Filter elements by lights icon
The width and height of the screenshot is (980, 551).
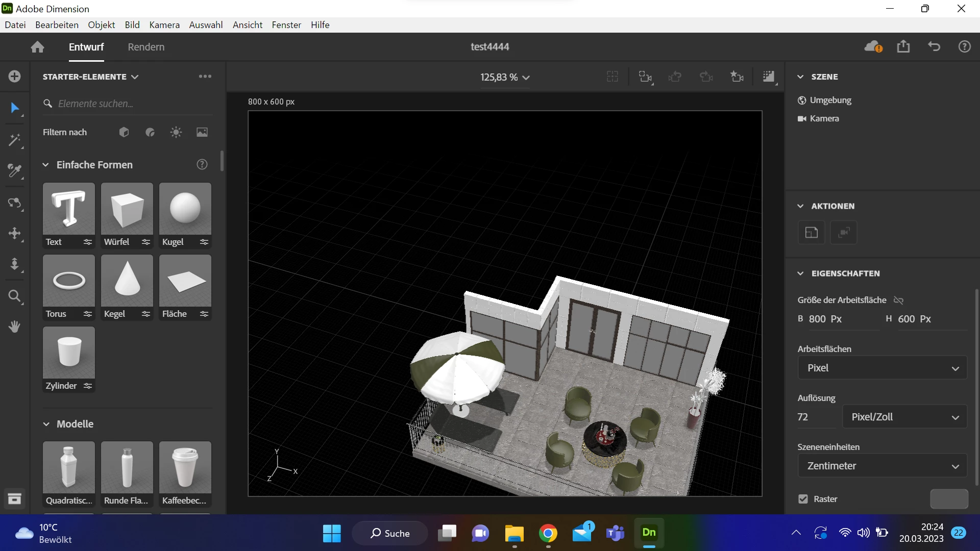176,133
